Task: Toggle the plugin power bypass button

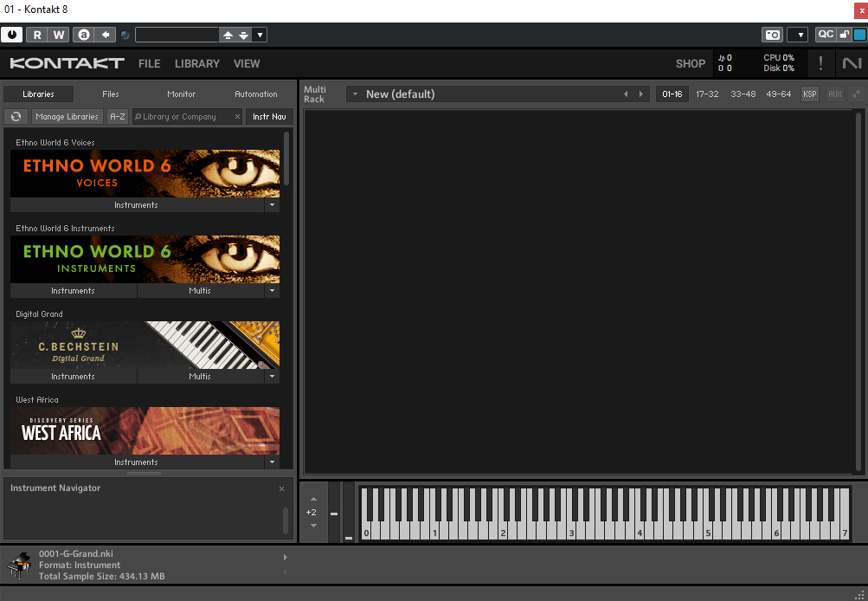Action: click(11, 35)
